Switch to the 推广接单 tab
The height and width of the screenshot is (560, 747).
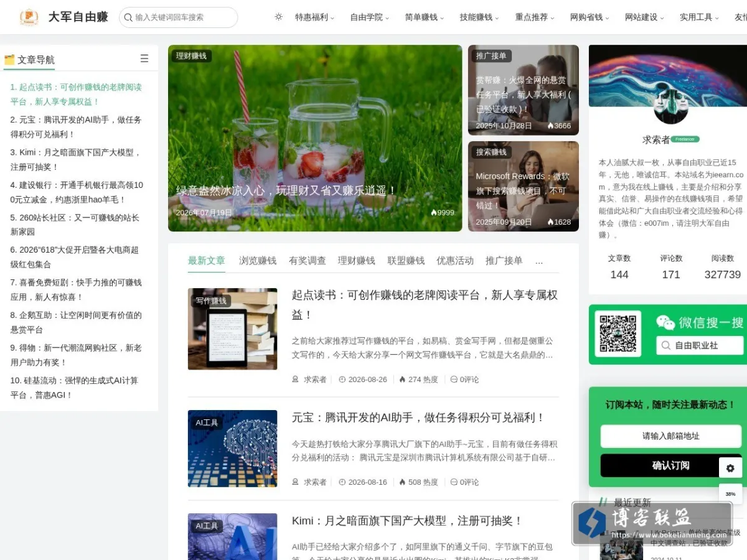point(504,261)
